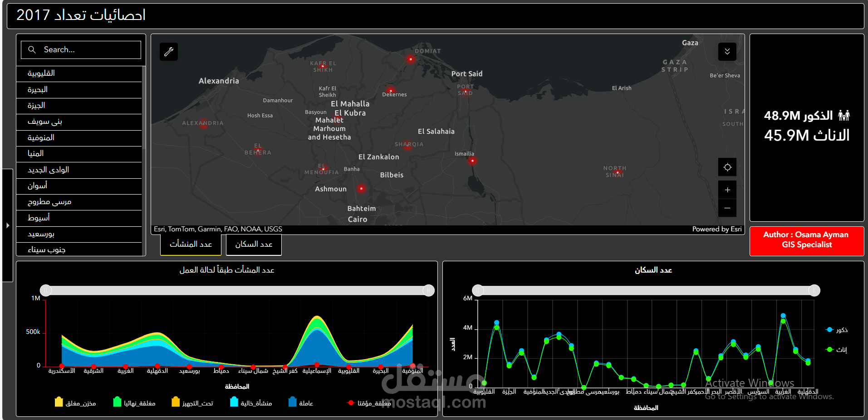
Task: Click left handle of establishments chart slider
Action: (x=46, y=290)
